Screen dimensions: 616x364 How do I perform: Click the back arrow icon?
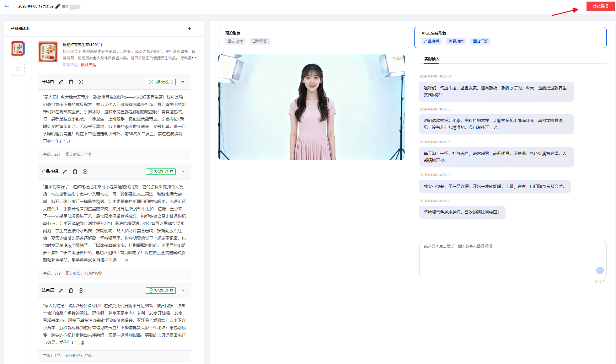pos(7,6)
